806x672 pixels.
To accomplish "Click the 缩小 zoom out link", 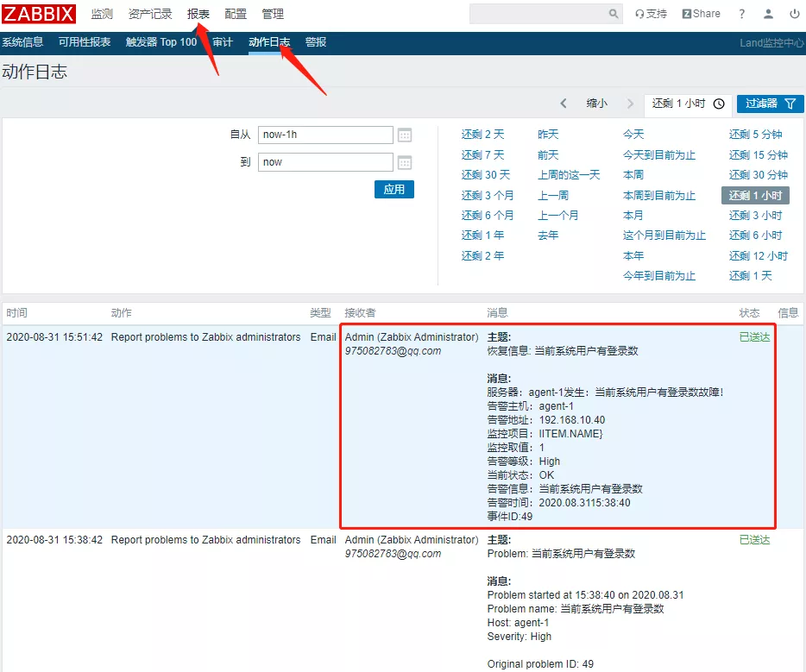I will tap(596, 104).
